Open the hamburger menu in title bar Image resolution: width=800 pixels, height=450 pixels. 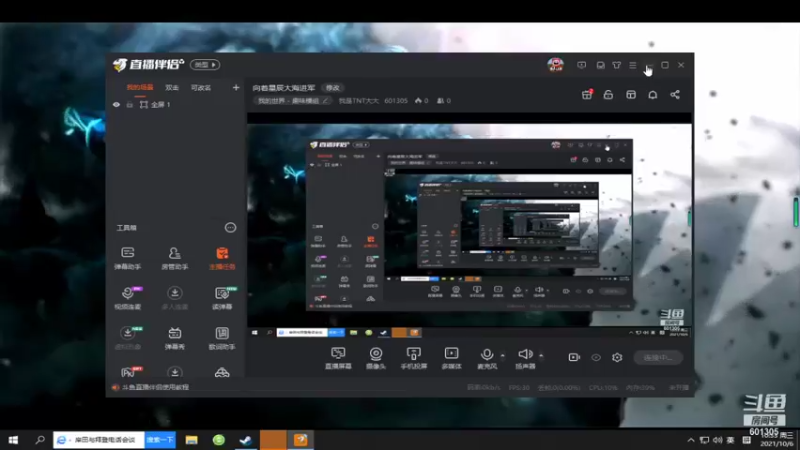click(633, 65)
